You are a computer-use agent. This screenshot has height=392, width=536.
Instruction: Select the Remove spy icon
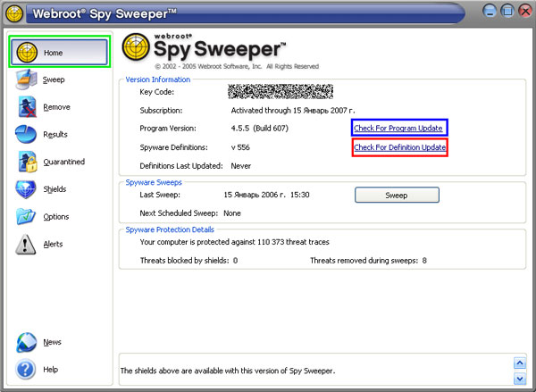[x=27, y=106]
